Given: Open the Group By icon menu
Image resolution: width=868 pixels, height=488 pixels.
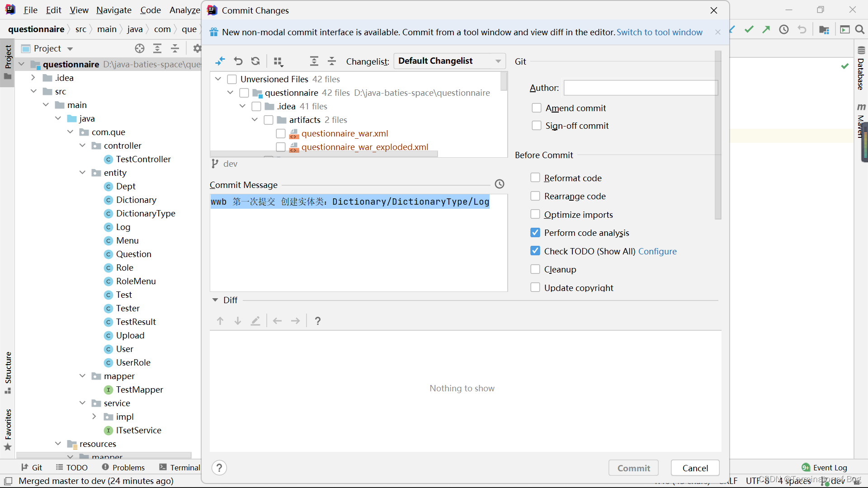Looking at the screenshot, I should point(278,61).
